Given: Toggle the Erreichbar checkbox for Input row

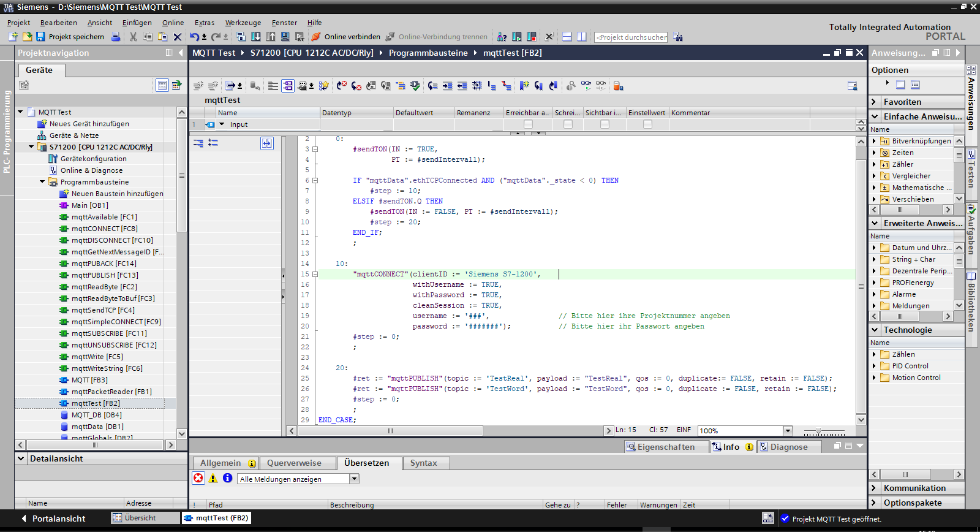Looking at the screenshot, I should (x=528, y=124).
